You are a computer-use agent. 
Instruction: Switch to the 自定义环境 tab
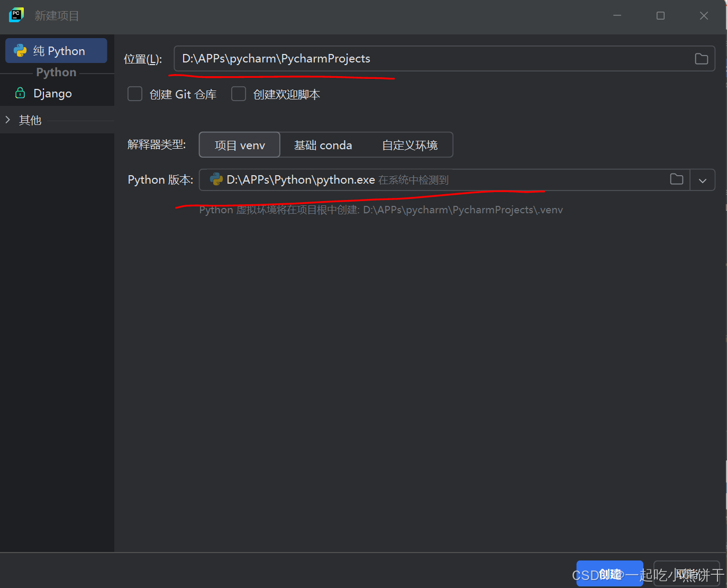[x=410, y=144]
